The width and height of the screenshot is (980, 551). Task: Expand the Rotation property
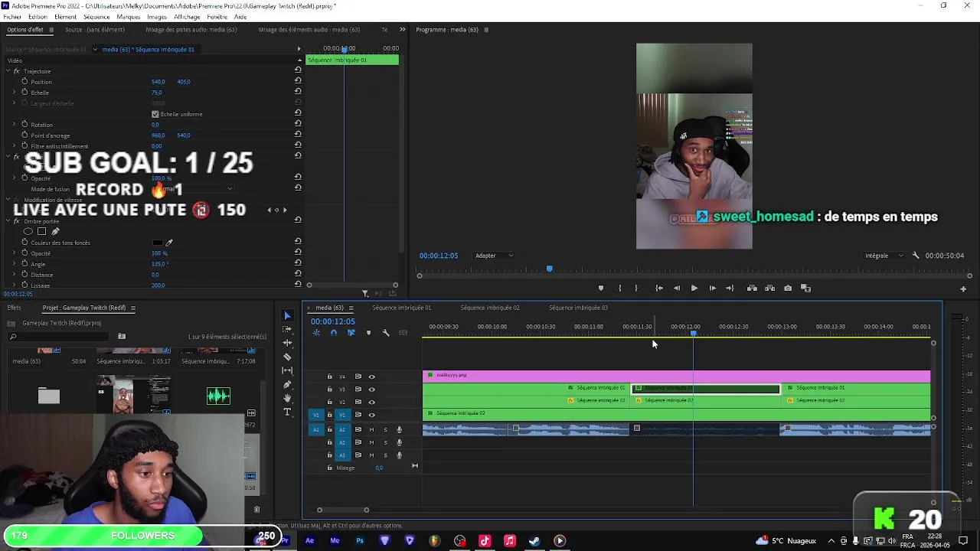pyautogui.click(x=14, y=125)
